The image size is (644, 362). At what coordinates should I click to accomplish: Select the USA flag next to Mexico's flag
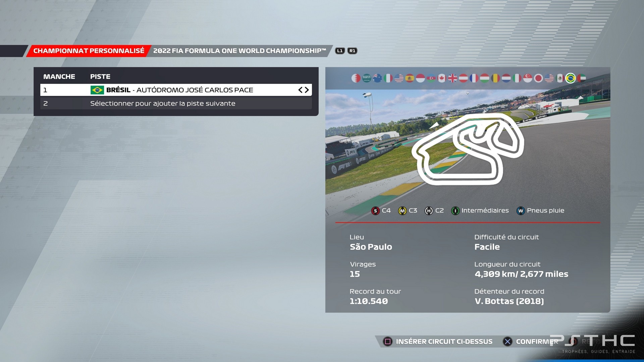[x=549, y=78]
